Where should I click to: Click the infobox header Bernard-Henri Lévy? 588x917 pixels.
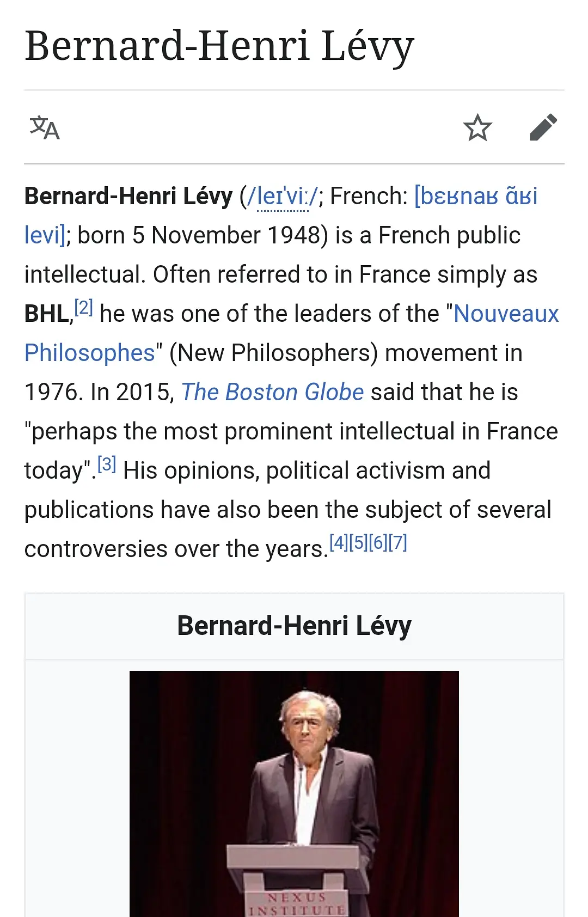click(294, 626)
